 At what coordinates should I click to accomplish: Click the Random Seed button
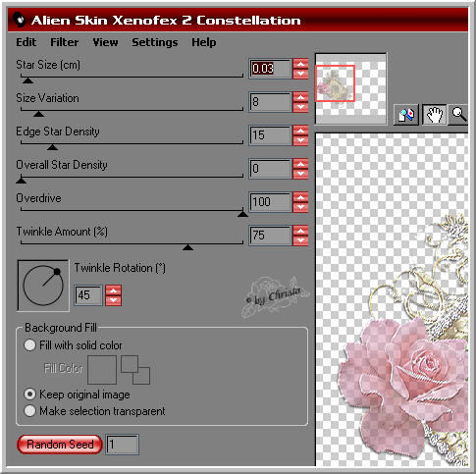[x=60, y=445]
